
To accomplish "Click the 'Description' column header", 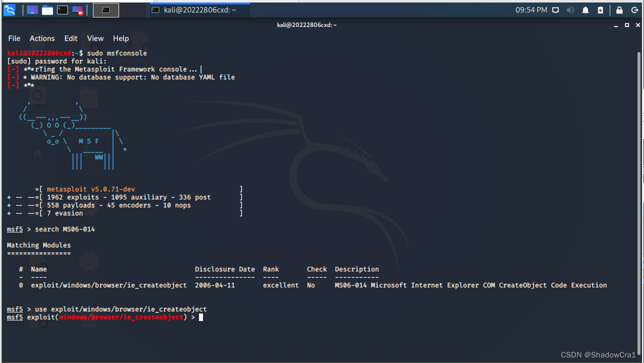I will (357, 269).
